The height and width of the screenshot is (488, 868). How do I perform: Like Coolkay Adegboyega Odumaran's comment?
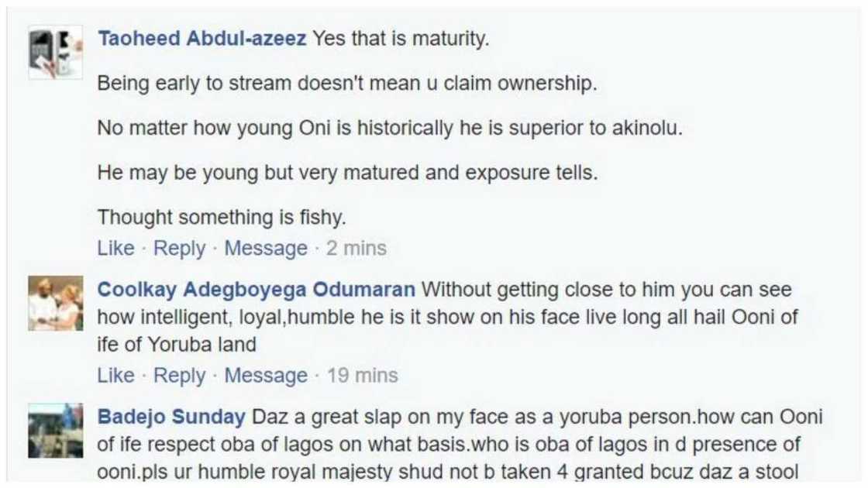click(x=115, y=375)
